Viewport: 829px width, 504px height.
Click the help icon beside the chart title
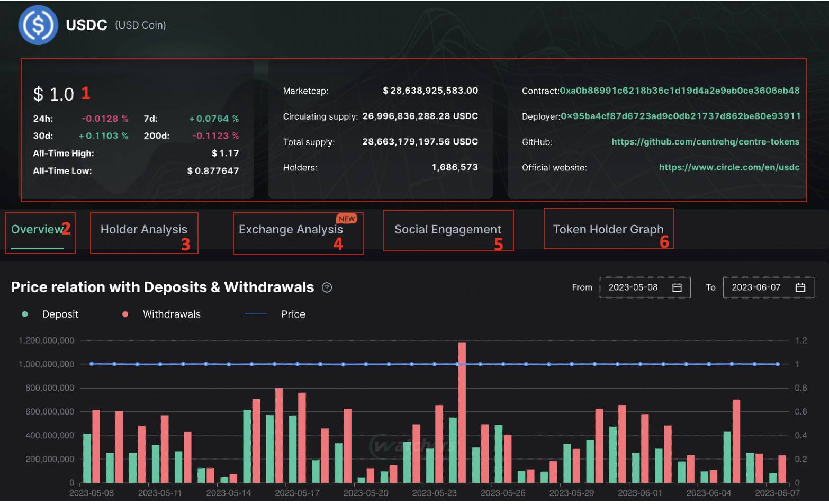point(327,287)
